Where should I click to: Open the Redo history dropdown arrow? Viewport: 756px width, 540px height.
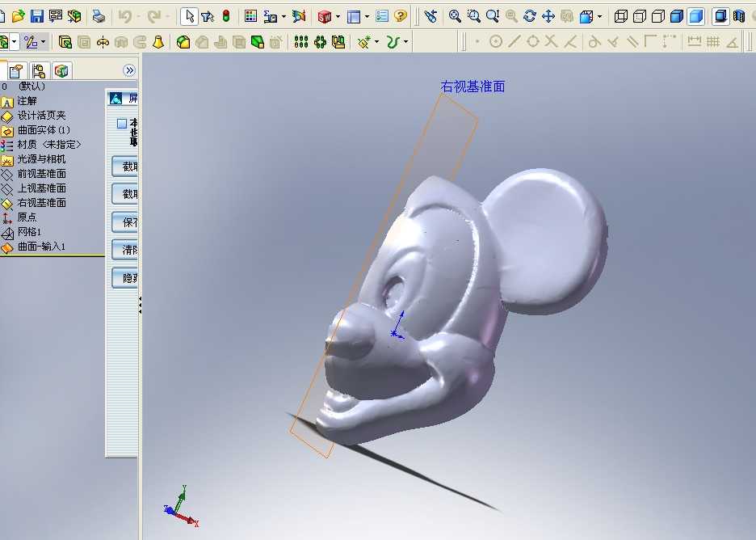(167, 16)
